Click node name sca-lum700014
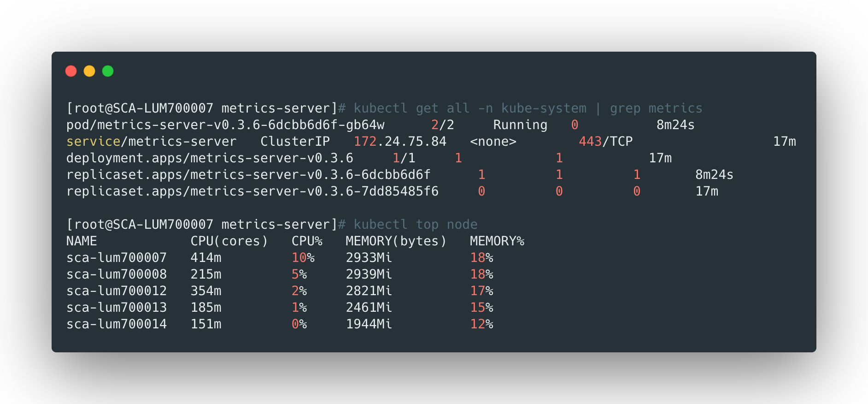 117,324
